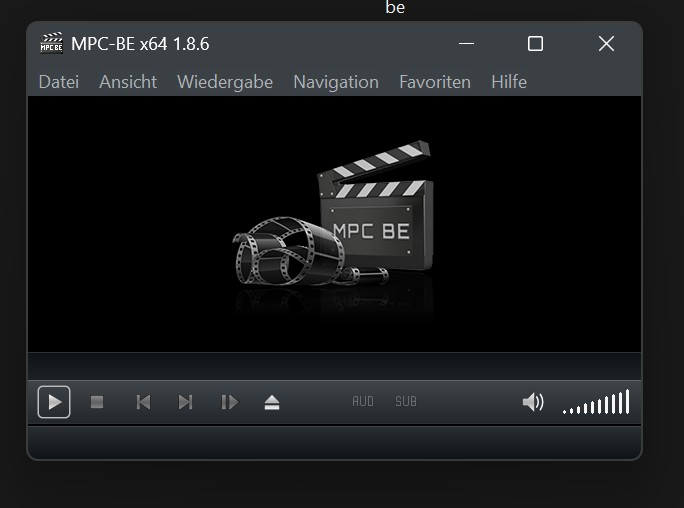
Task: Click the MPC-BE title bar app icon
Action: pyautogui.click(x=51, y=43)
